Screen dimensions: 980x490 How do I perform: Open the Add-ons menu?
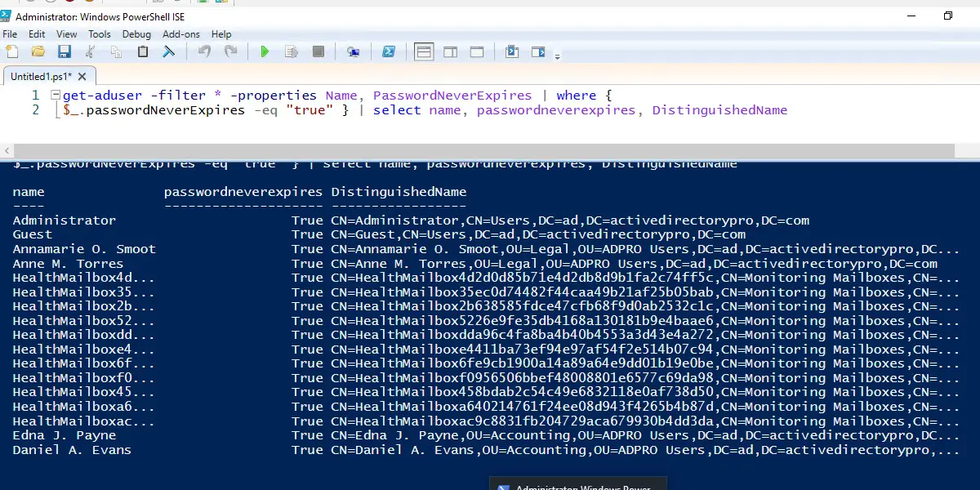[x=181, y=34]
